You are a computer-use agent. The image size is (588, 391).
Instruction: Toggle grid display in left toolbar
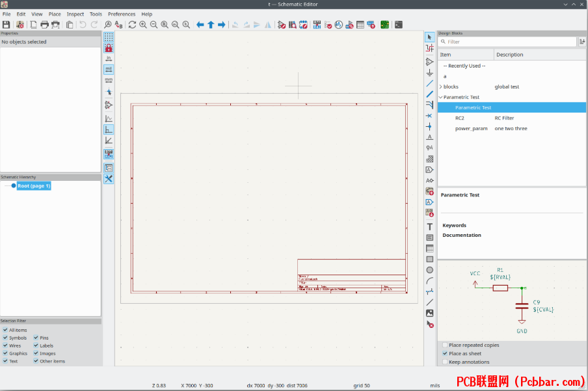(109, 37)
